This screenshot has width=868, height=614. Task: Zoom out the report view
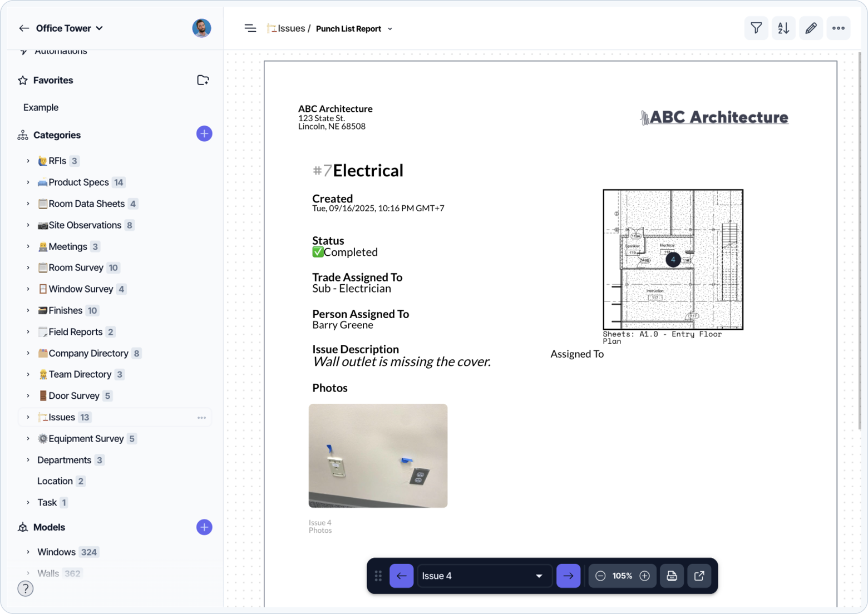click(600, 576)
